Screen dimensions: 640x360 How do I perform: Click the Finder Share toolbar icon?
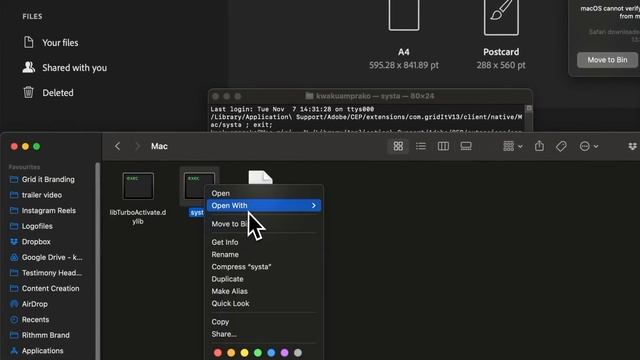[539, 146]
